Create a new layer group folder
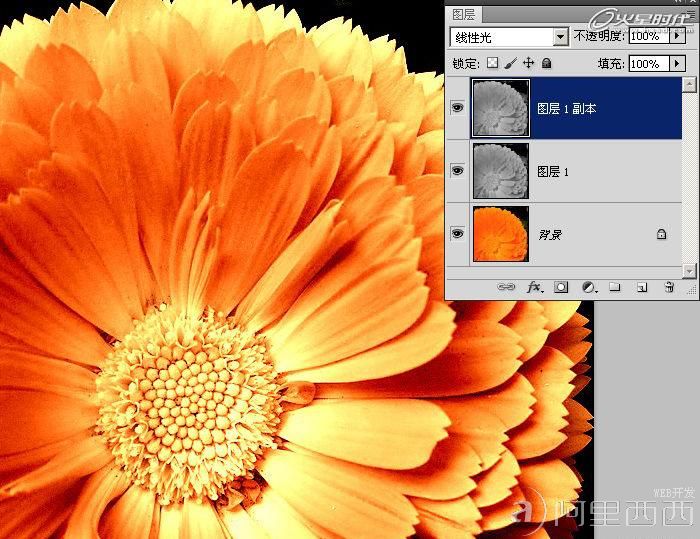The height and width of the screenshot is (539, 700). pos(615,287)
